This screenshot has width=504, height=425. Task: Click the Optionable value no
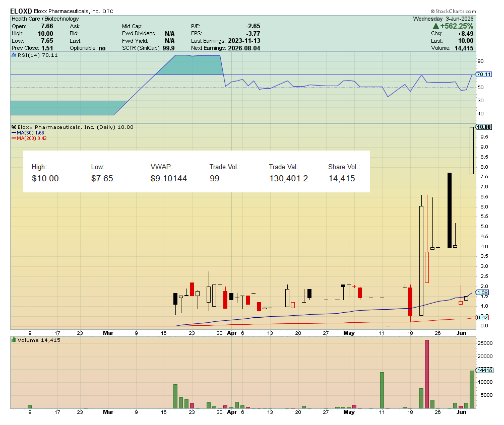coord(102,48)
